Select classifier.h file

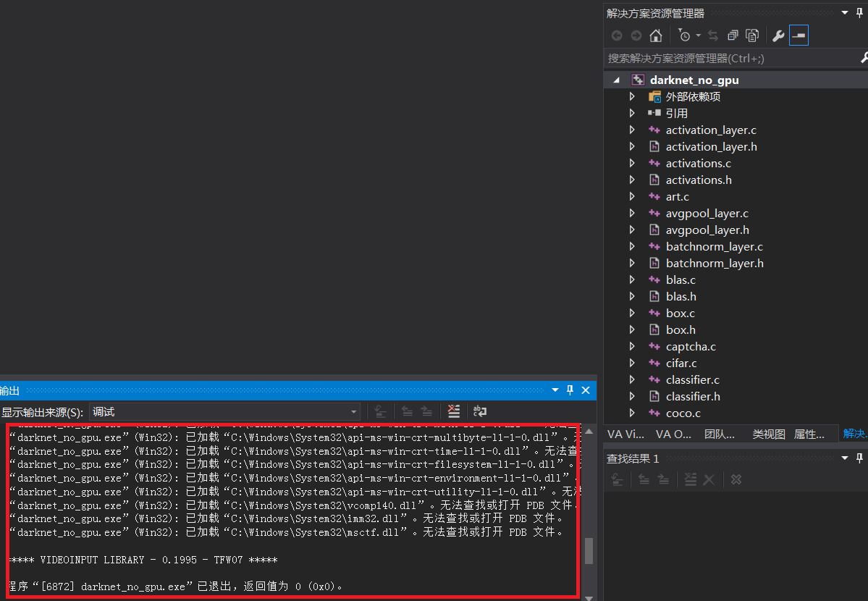click(693, 396)
